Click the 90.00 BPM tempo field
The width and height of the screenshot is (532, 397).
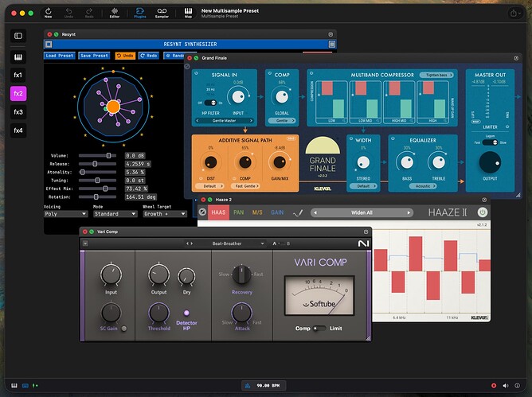pyautogui.click(x=268, y=386)
